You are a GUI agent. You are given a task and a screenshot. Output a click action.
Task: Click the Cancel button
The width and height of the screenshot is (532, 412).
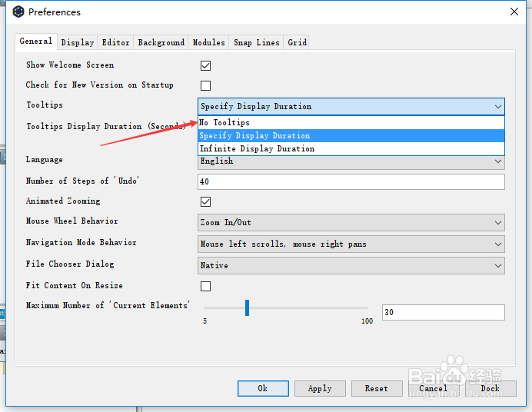pyautogui.click(x=434, y=388)
